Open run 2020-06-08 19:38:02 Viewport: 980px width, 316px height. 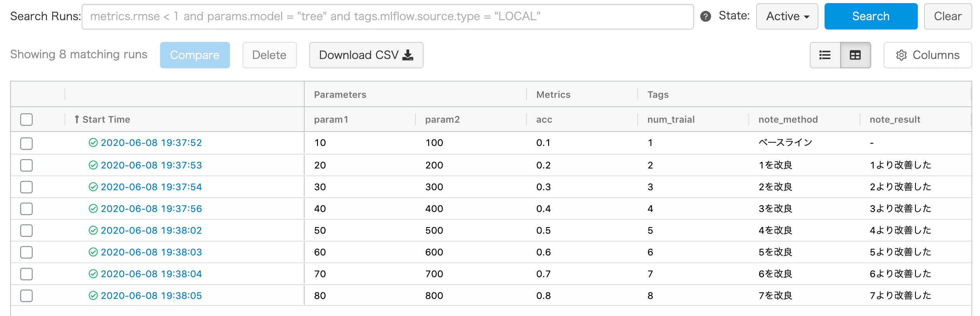point(151,230)
